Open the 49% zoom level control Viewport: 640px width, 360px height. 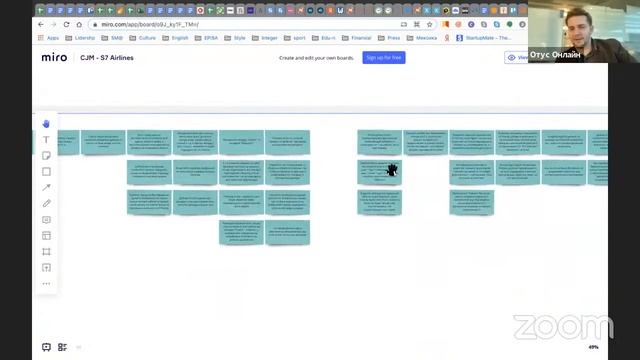point(593,347)
